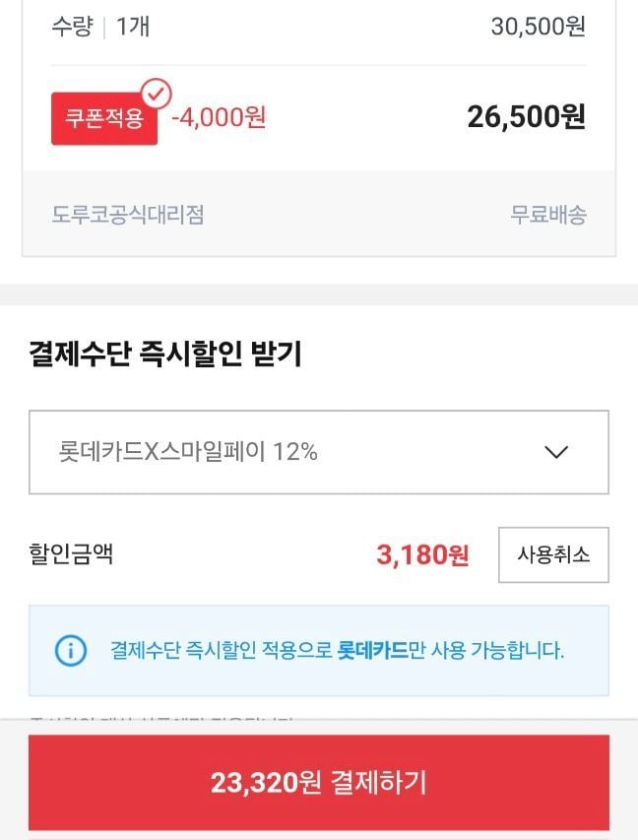Select the -4,000원 coupon discount amount
Image resolution: width=638 pixels, height=840 pixels.
coord(219,117)
